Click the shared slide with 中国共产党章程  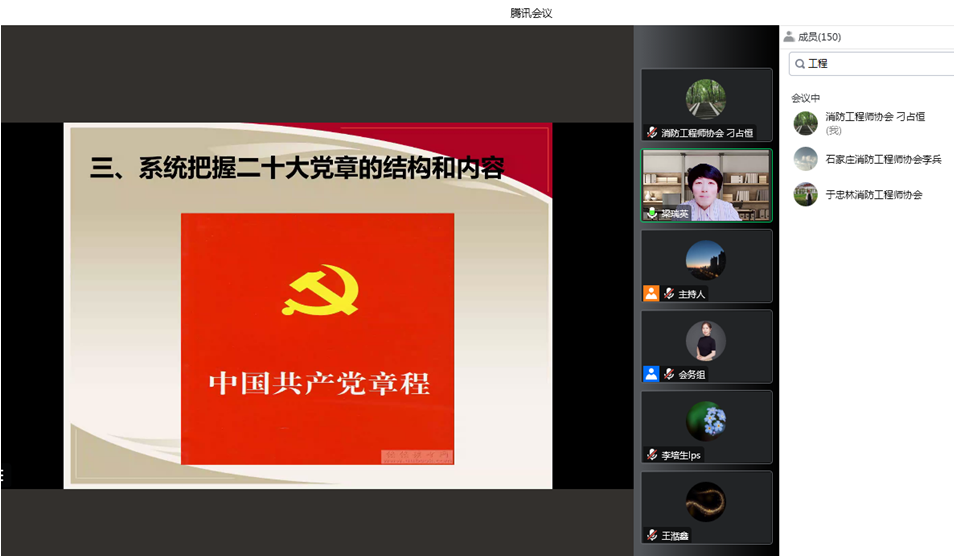click(308, 306)
